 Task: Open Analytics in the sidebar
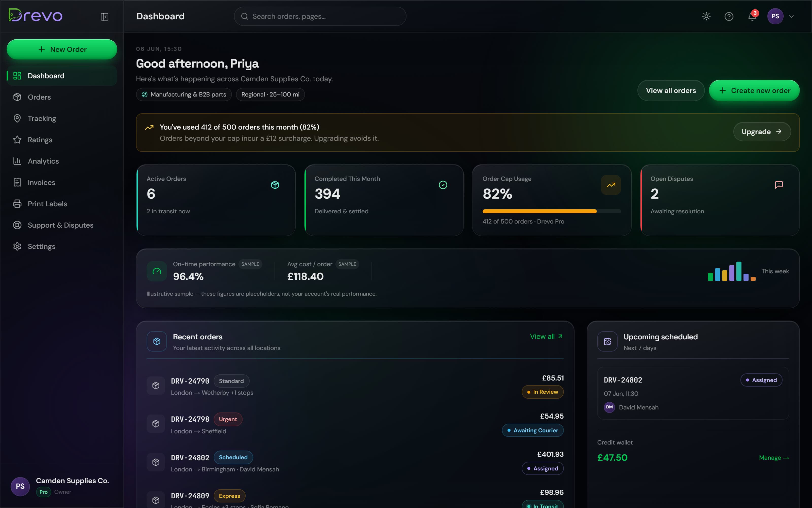tap(62, 161)
